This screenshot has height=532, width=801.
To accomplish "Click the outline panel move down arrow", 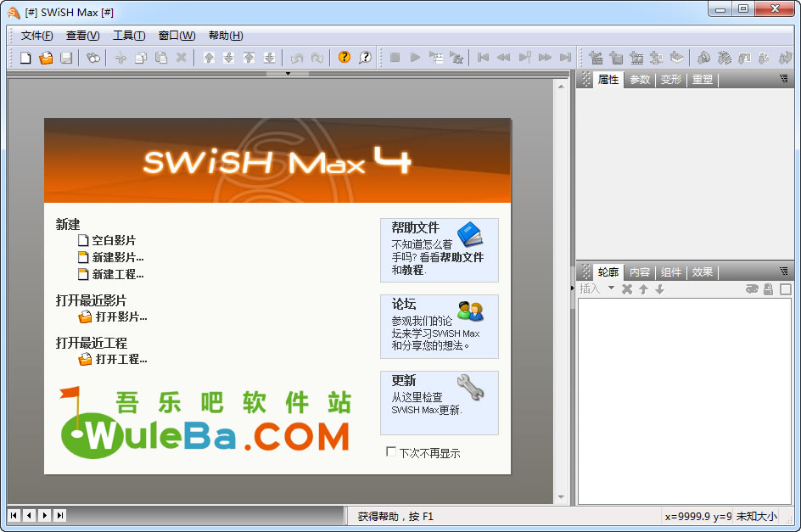I will (x=659, y=289).
